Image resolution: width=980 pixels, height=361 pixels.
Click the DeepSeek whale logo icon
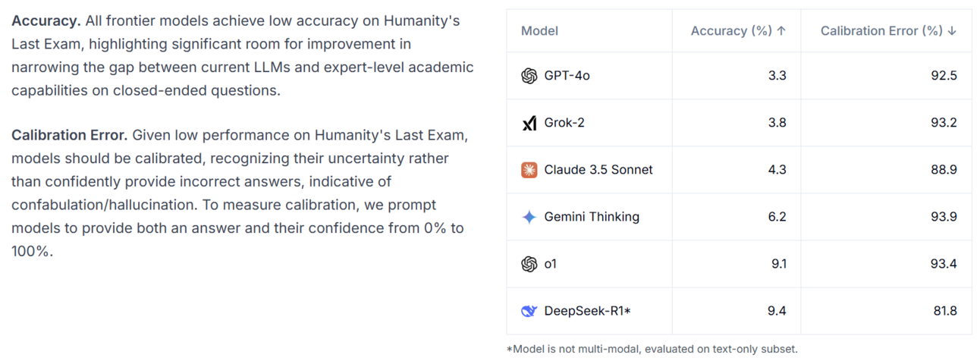click(x=529, y=311)
